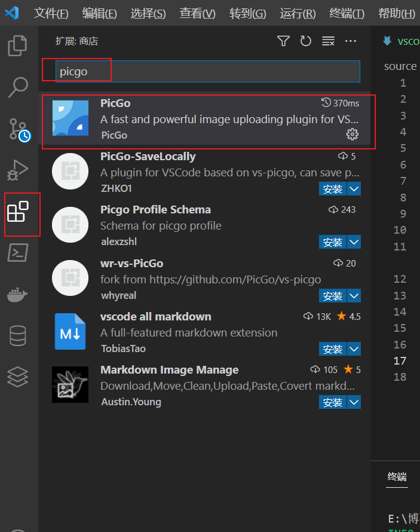Click the extension search box containing picgo
Image resolution: width=420 pixels, height=532 pixels.
pos(207,72)
